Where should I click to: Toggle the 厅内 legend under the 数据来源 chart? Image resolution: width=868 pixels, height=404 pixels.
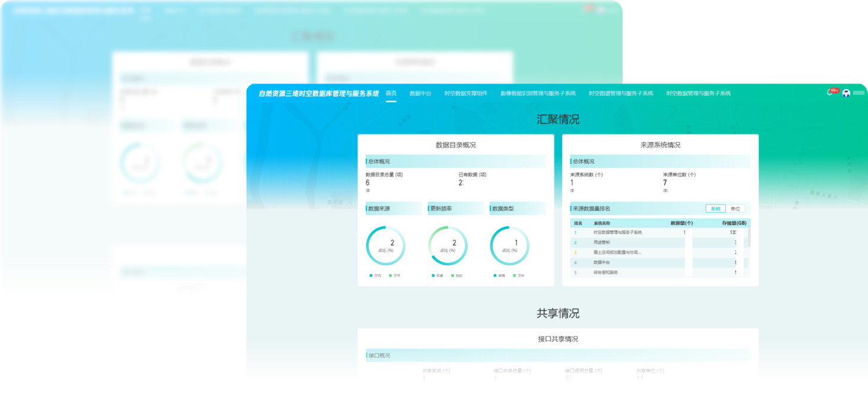coord(376,275)
